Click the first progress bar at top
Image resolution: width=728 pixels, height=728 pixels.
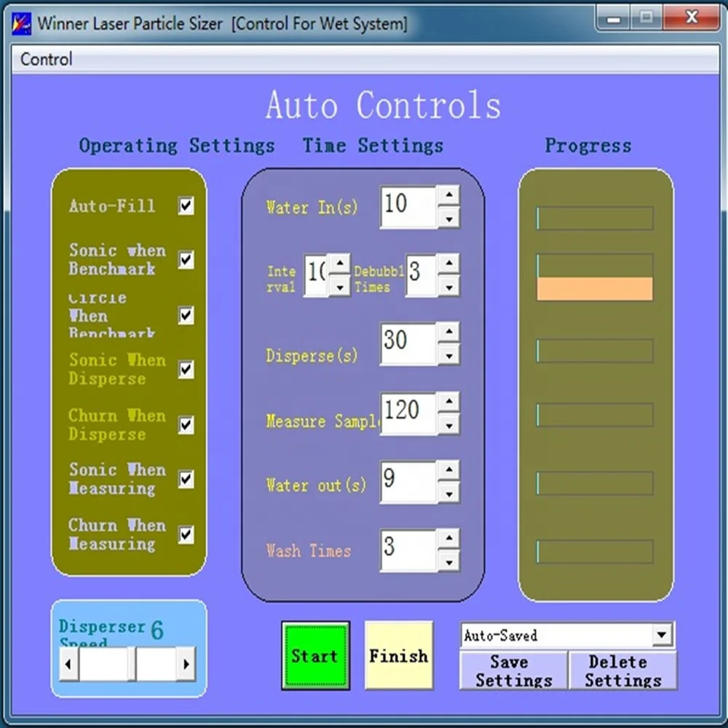595,218
